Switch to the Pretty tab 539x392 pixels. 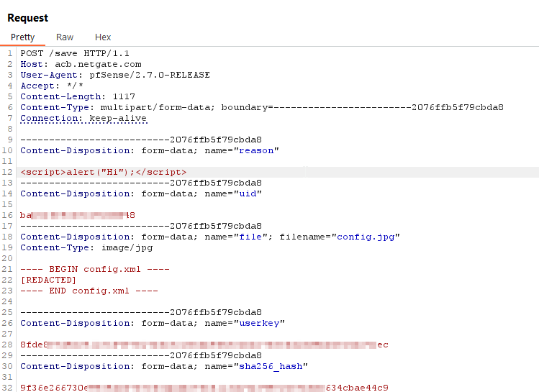pos(23,37)
